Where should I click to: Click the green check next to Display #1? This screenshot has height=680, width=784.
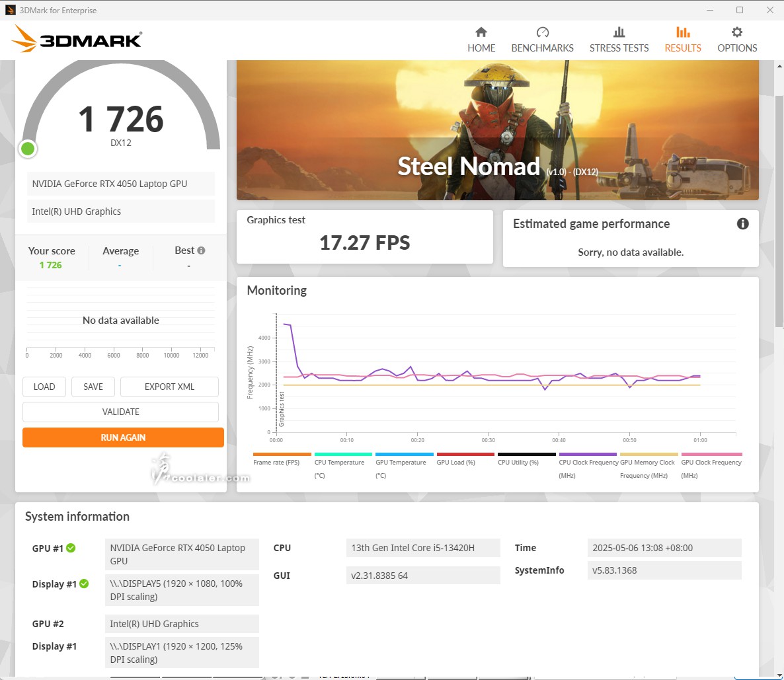[84, 584]
